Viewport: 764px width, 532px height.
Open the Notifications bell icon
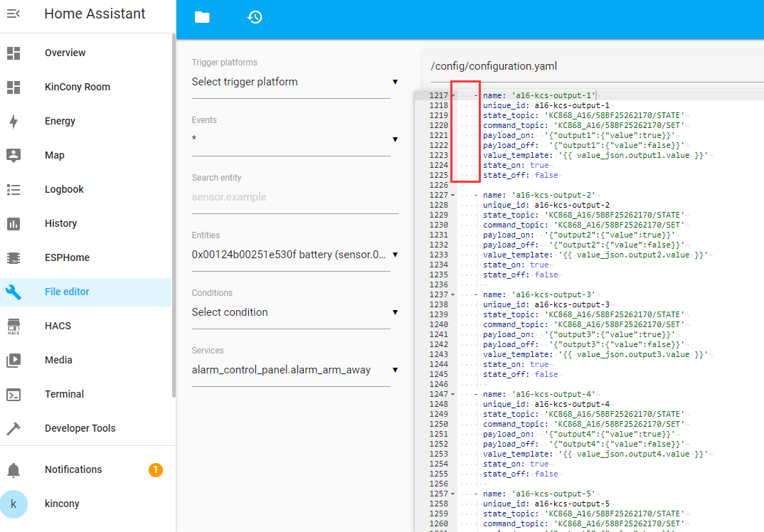pyautogui.click(x=14, y=469)
